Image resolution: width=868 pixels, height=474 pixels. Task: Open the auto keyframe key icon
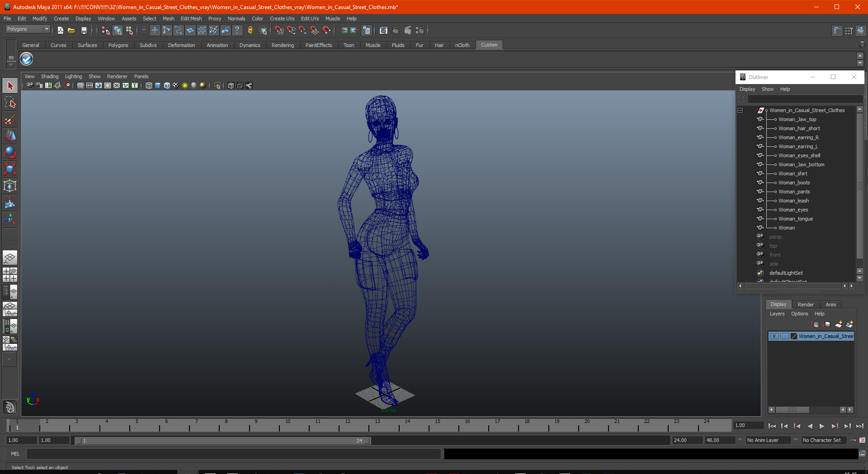853,440
